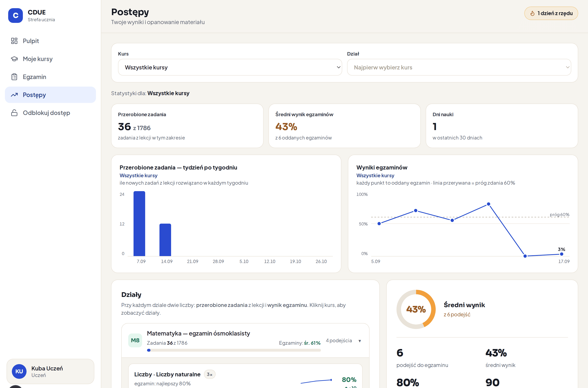The height and width of the screenshot is (388, 588).
Task: Click the '4 podejścia' text
Action: click(x=339, y=340)
